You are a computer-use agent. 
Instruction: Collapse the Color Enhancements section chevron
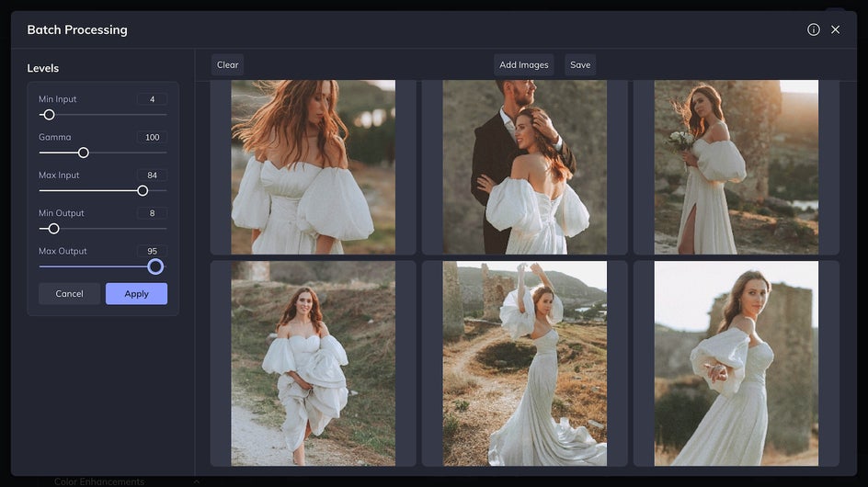[197, 482]
